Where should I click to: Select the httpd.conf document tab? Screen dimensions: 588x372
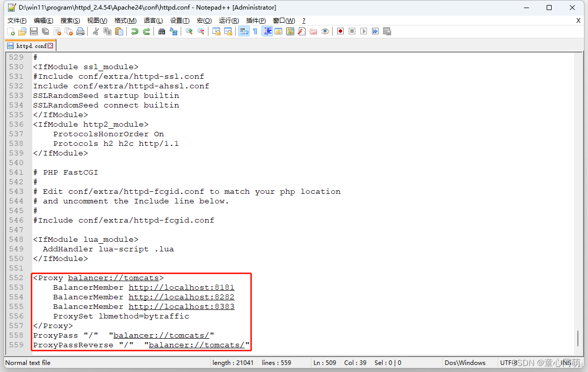pyautogui.click(x=28, y=45)
